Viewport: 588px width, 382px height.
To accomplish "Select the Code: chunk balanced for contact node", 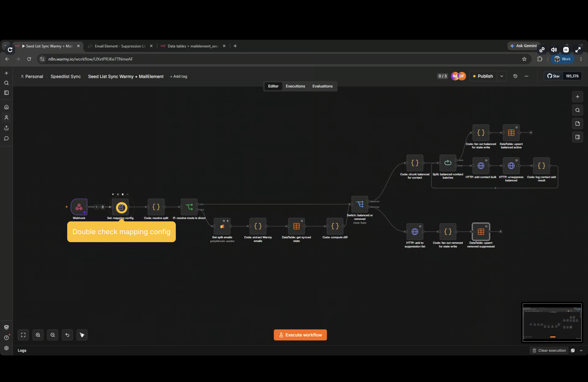I will [415, 163].
